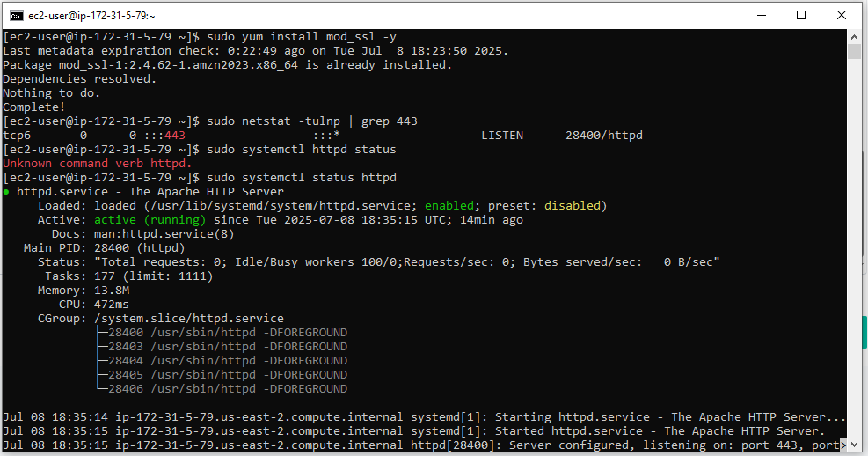Click the unit file path /usr/lib/systemd/system/httpd.service

pyautogui.click(x=281, y=206)
